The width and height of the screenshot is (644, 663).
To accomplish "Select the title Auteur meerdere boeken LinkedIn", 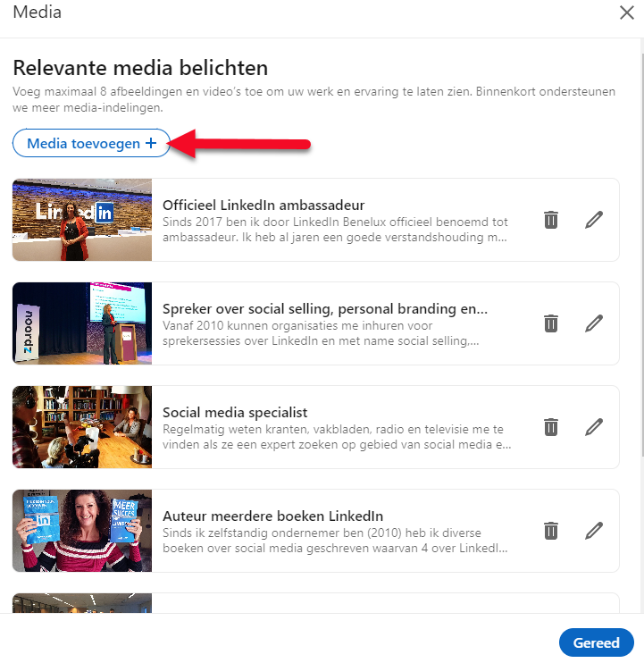I will [273, 516].
